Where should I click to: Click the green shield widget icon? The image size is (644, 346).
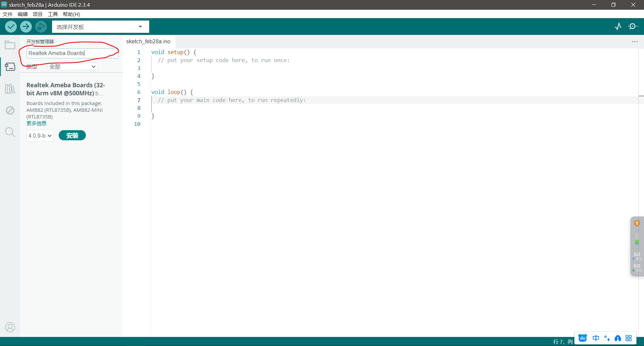pos(637,242)
